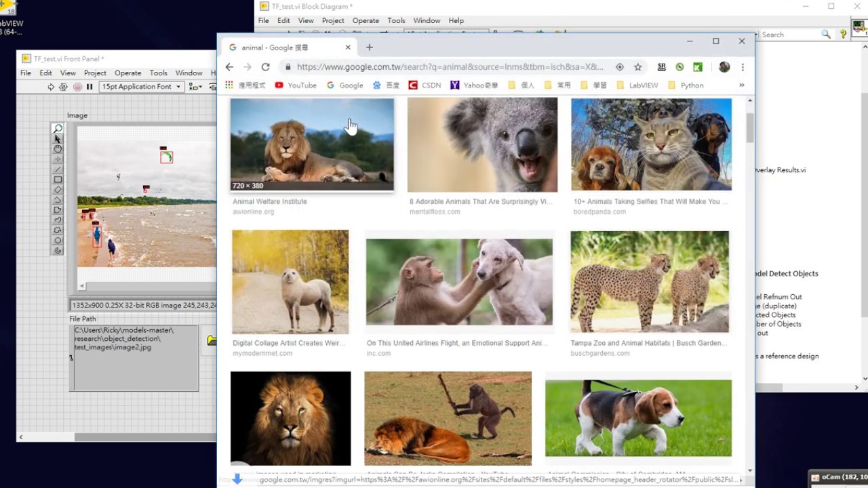Select the Rotated Rectangle tool in the image palette
Screen dimensions: 868x488
coord(58,189)
